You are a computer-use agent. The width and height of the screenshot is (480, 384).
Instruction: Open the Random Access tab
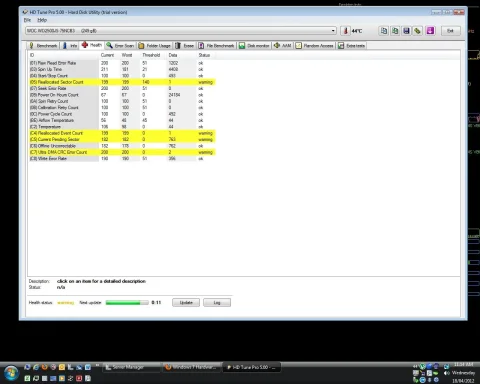click(315, 45)
